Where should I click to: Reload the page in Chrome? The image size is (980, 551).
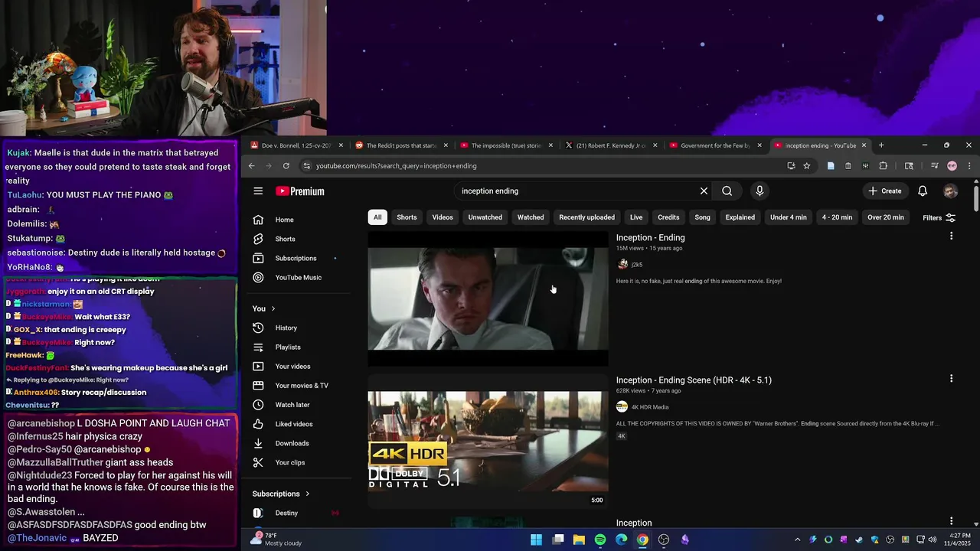286,165
